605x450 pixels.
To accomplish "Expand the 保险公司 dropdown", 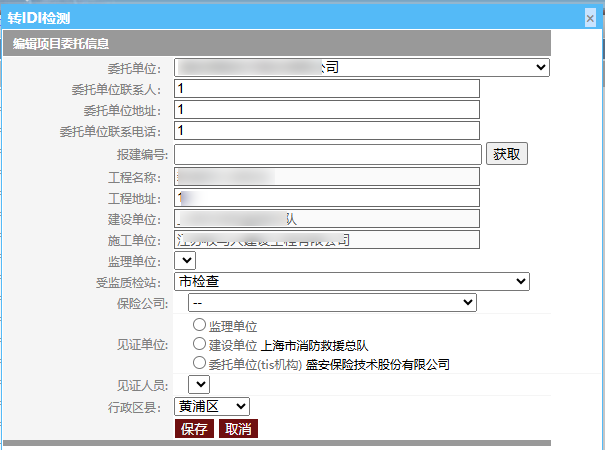I will tap(332, 302).
